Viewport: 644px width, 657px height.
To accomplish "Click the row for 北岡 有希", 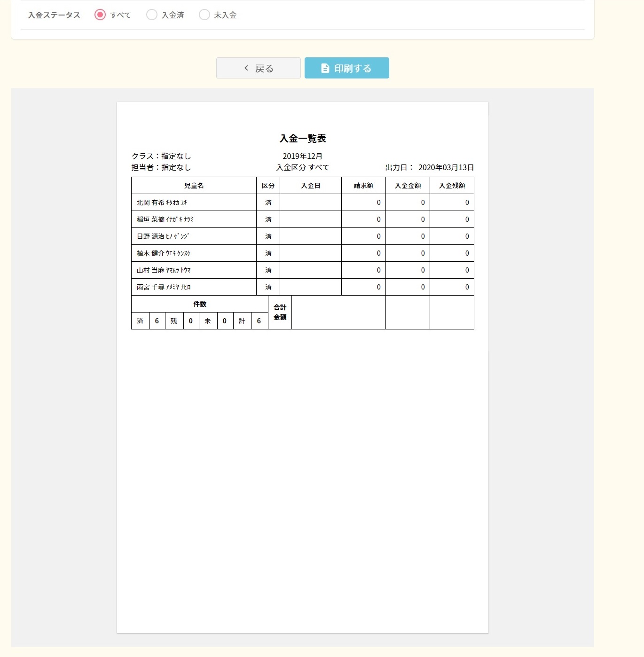I will click(303, 203).
